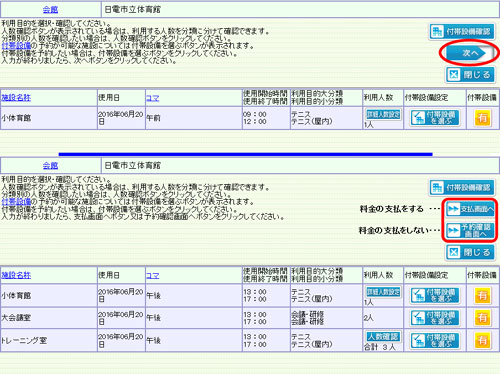Image resolution: width=500 pixels, height=374 pixels.
Task: Select トレーニング室 facility name cell
Action: tap(49, 340)
